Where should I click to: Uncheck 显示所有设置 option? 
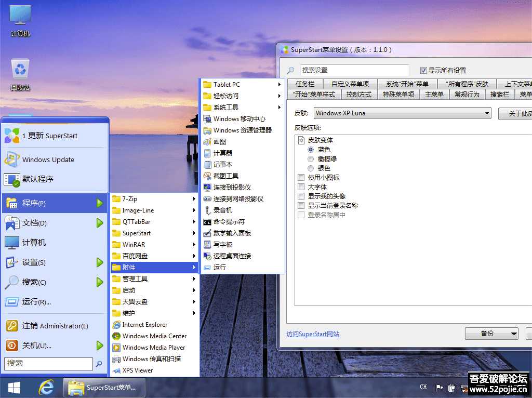coord(424,70)
